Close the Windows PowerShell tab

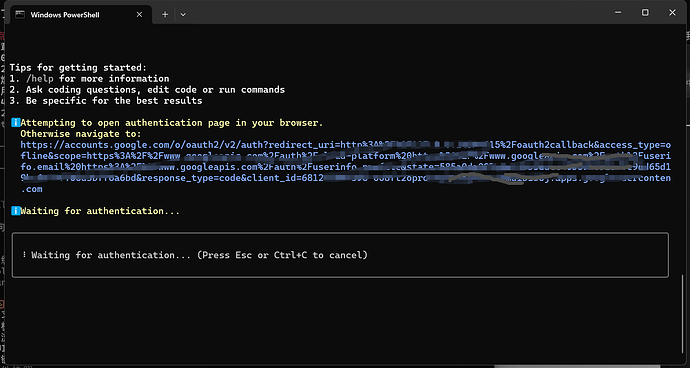tap(139, 15)
